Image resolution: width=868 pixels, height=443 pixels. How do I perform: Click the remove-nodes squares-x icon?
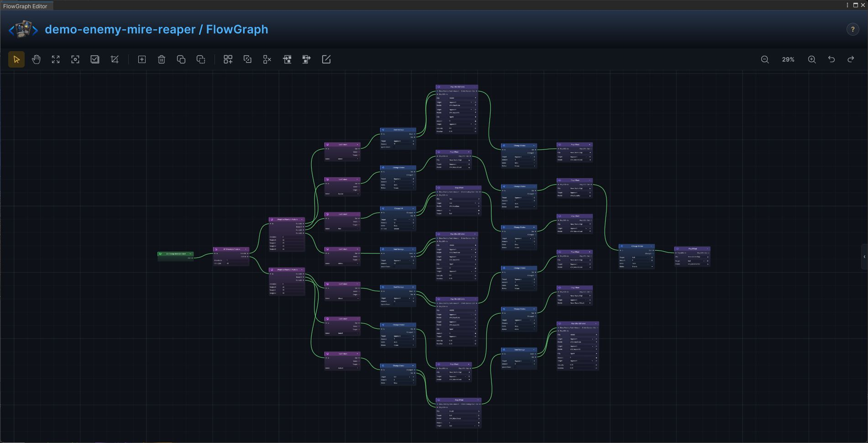click(267, 59)
